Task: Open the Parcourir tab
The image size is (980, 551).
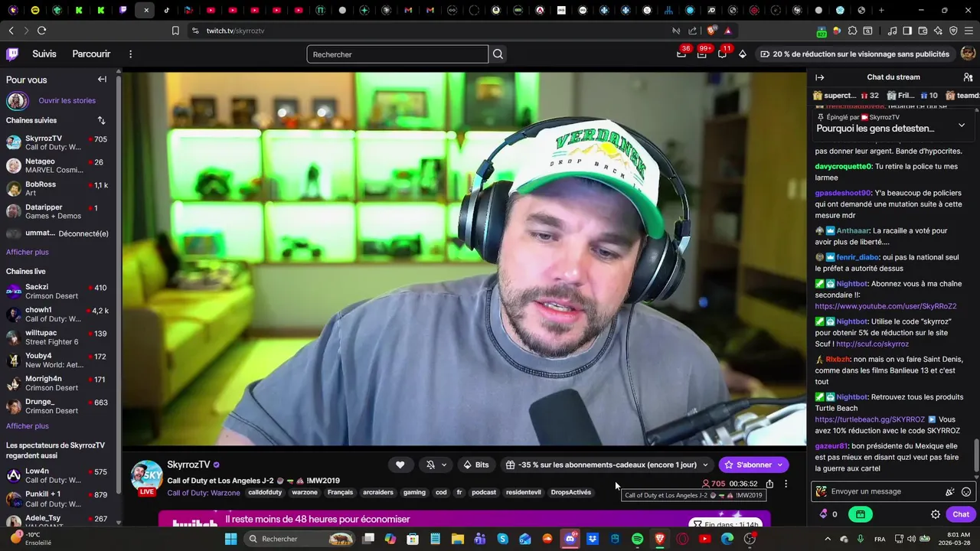Action: click(x=91, y=54)
